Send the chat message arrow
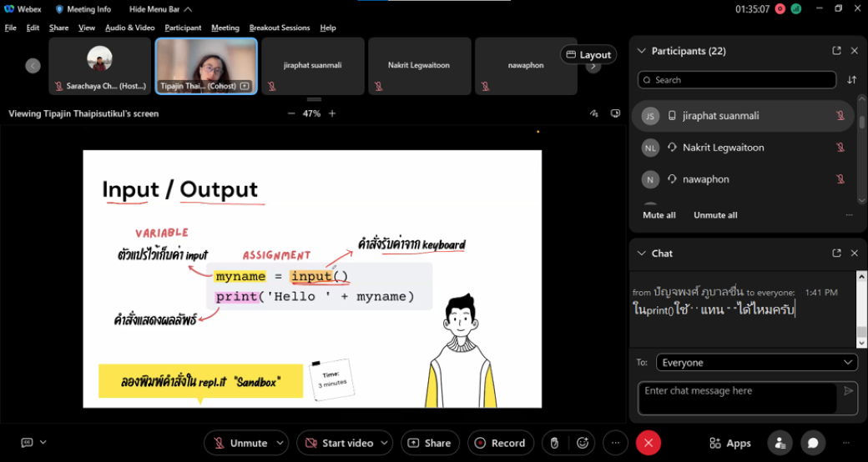Viewport: 868px width, 462px height. coord(848,391)
